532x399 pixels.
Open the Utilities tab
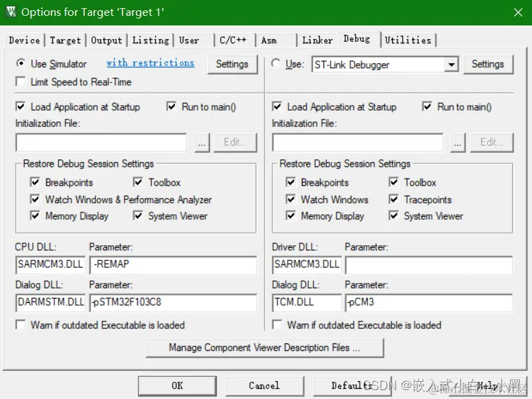click(x=408, y=41)
